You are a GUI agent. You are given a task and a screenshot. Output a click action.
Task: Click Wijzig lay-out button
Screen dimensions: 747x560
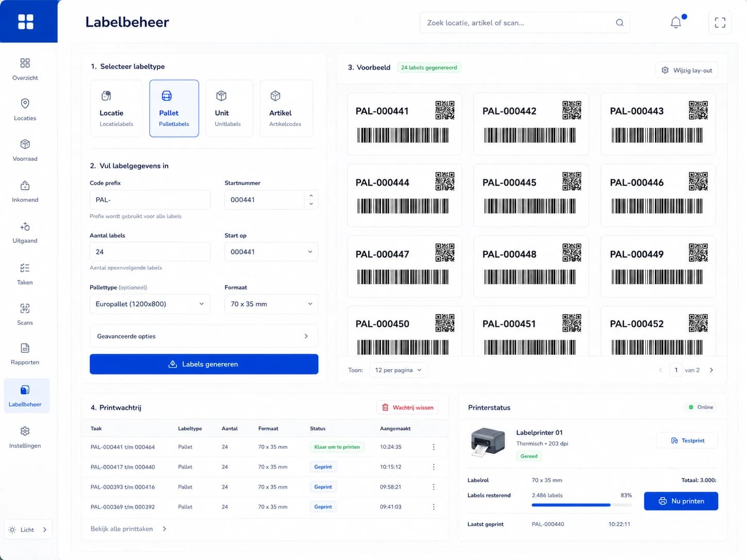[x=687, y=71]
